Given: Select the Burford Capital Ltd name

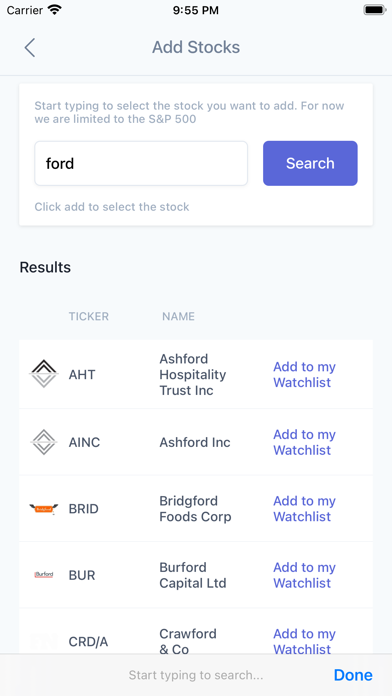Looking at the screenshot, I should pos(193,575).
